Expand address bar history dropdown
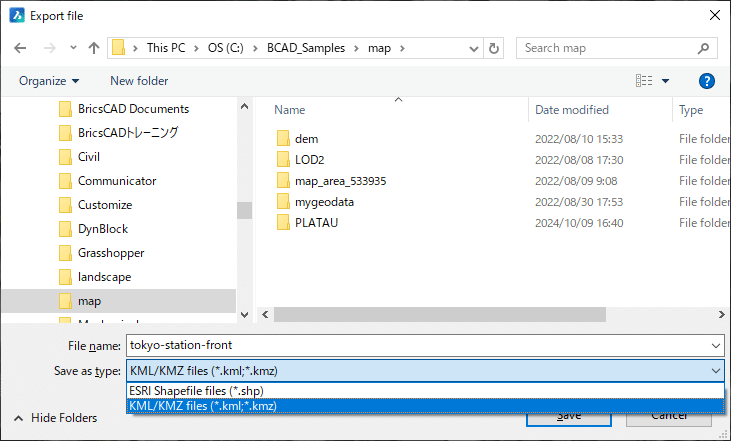 474,48
